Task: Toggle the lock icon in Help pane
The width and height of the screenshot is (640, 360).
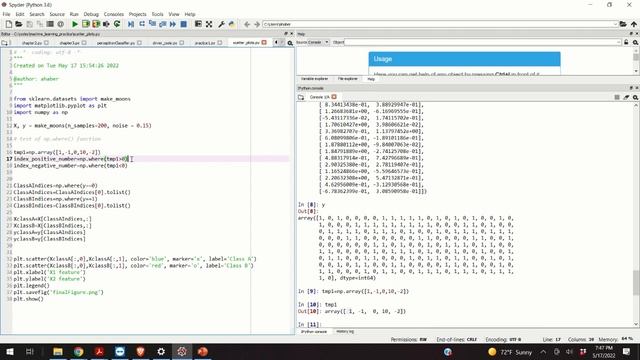Action: (626, 42)
